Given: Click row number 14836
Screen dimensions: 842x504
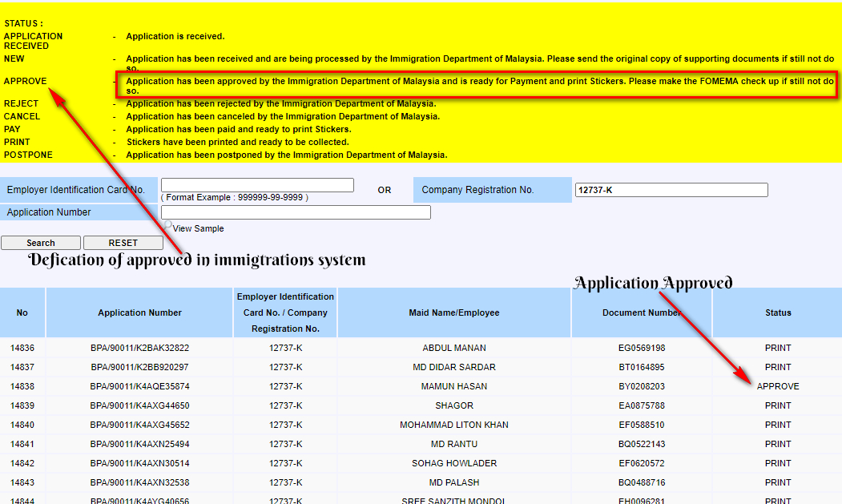Looking at the screenshot, I should (x=22, y=349).
